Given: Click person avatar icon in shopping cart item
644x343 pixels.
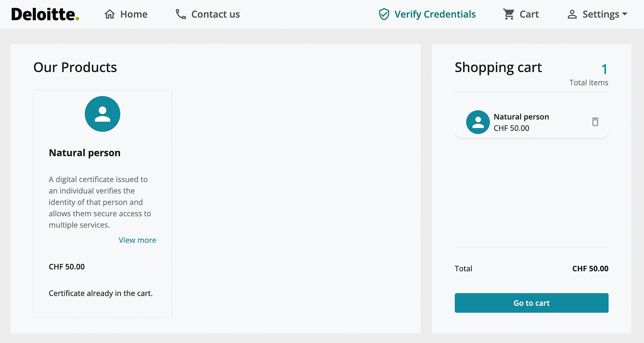Looking at the screenshot, I should pyautogui.click(x=478, y=122).
